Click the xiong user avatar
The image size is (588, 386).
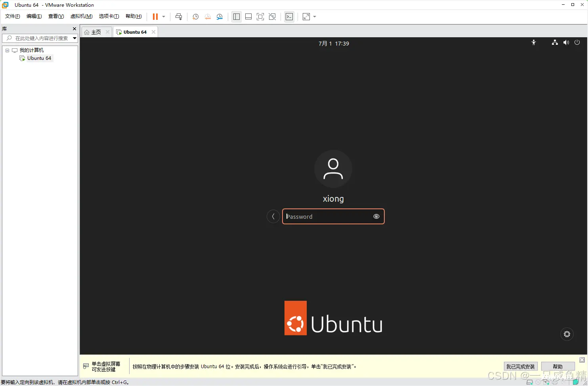pos(333,169)
